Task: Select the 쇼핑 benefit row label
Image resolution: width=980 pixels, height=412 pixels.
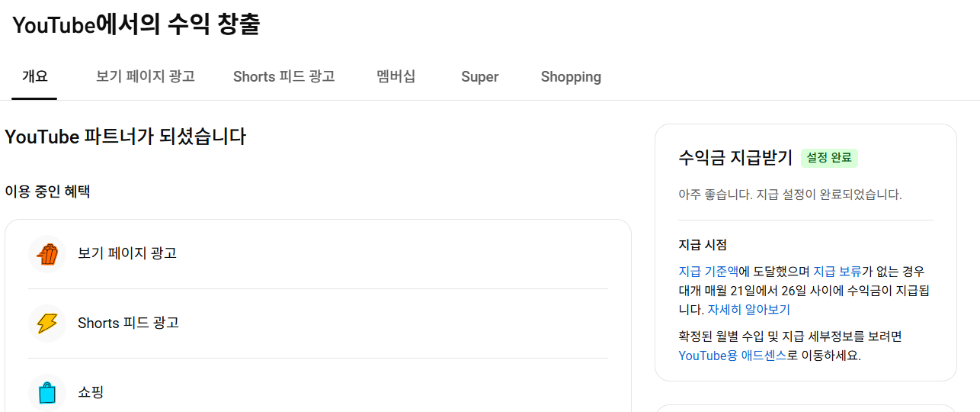Action: (91, 392)
